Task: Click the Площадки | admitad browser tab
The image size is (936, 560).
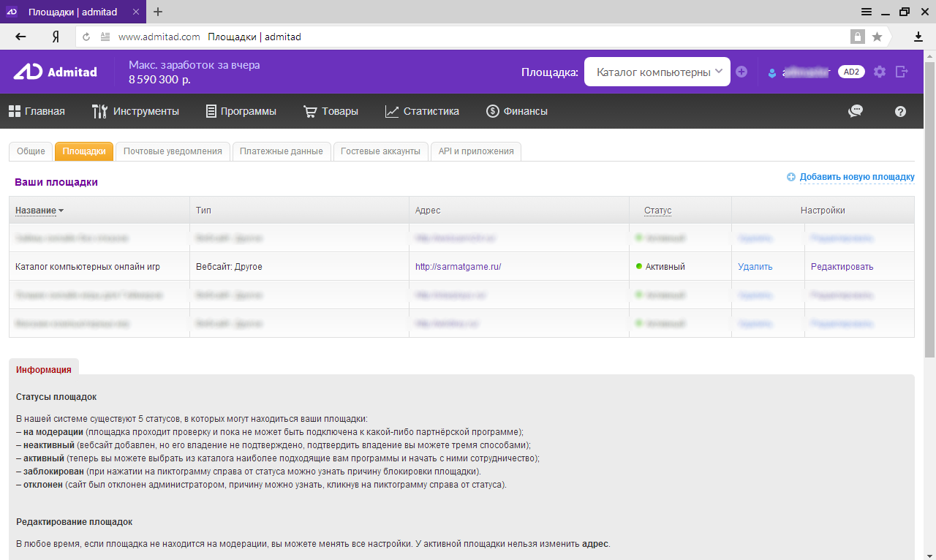Action: [x=73, y=12]
